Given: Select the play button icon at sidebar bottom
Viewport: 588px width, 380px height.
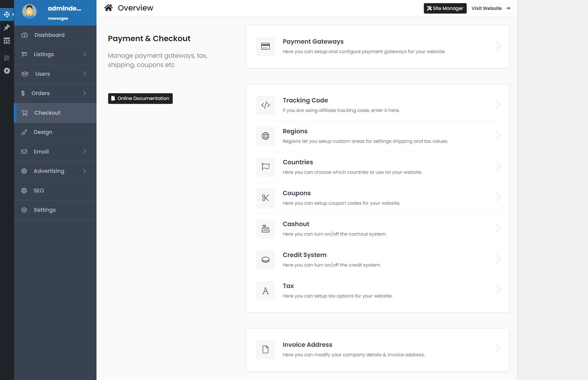Looking at the screenshot, I should click(x=7, y=70).
